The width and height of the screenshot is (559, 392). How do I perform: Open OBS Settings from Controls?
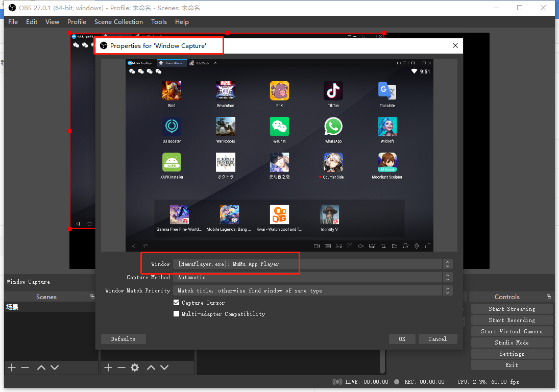[x=512, y=354]
